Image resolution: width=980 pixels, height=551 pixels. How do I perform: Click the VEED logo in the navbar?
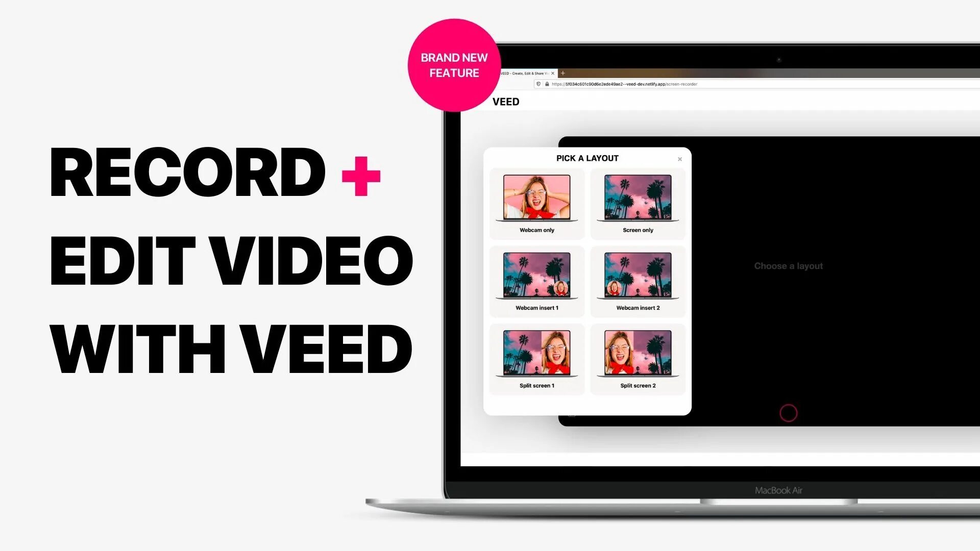(505, 102)
